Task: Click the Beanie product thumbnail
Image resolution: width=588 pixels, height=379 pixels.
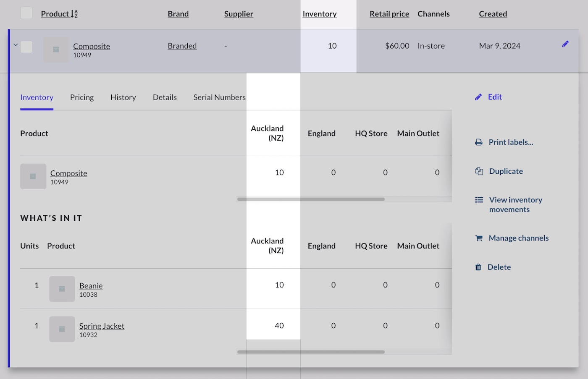Action: click(x=62, y=289)
